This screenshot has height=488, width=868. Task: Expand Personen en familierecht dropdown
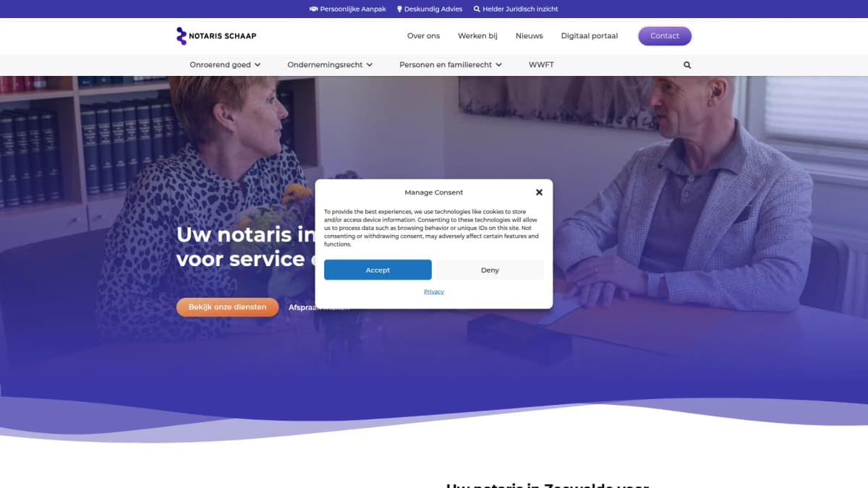coord(451,65)
